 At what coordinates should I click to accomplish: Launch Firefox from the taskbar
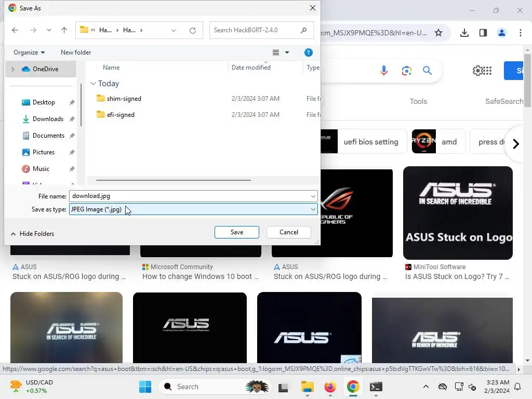pyautogui.click(x=330, y=387)
